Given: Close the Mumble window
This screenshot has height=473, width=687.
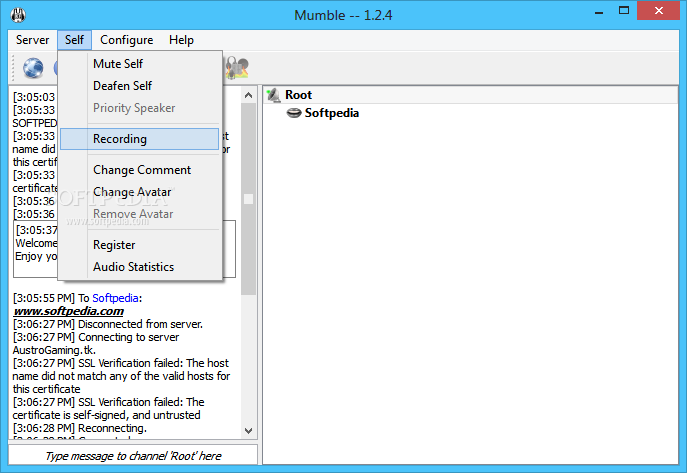Looking at the screenshot, I should (x=659, y=11).
